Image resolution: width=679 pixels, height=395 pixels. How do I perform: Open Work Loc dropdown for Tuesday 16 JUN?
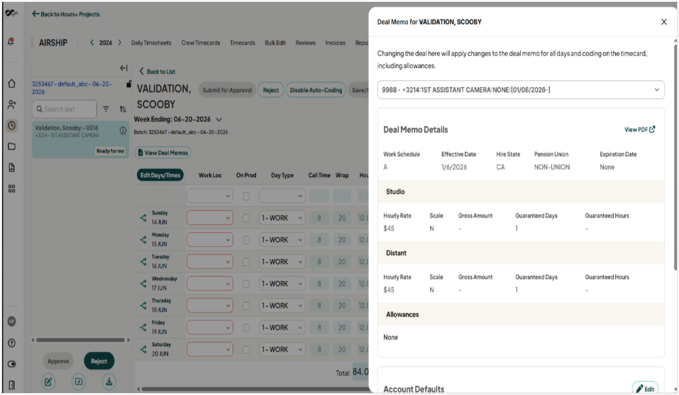point(210,262)
